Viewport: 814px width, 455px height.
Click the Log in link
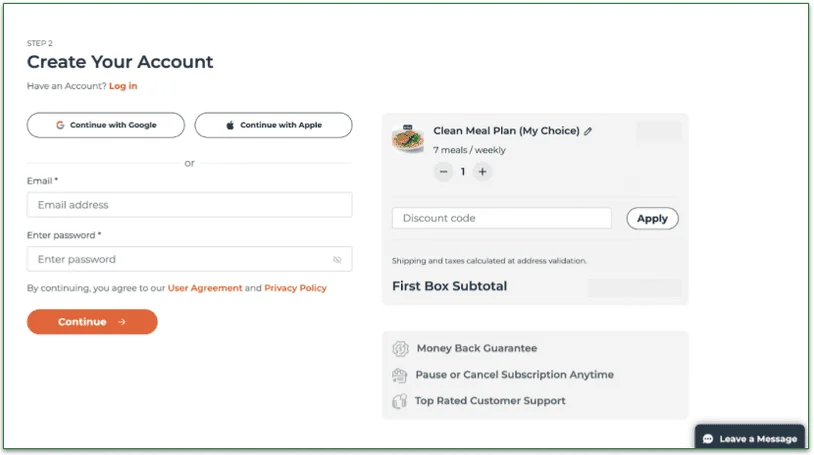[123, 86]
